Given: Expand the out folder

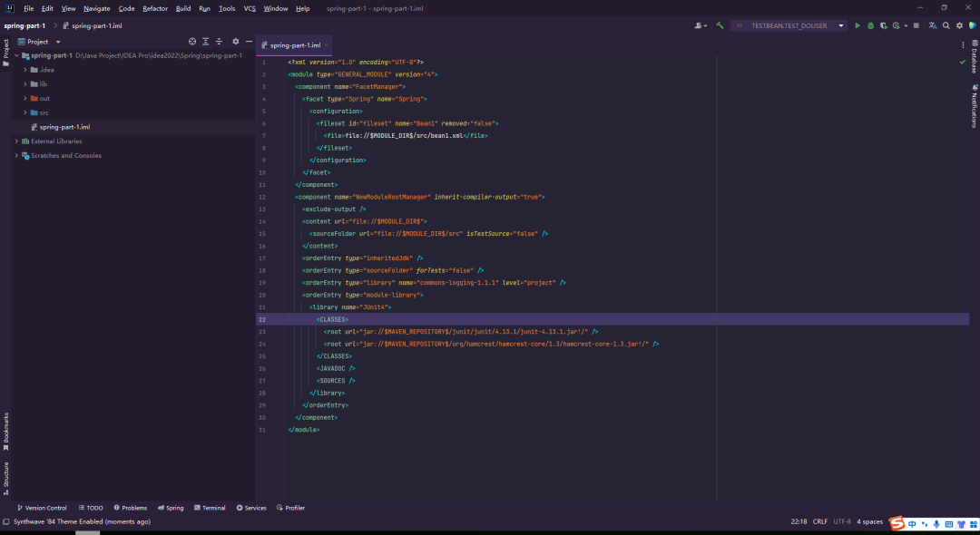Looking at the screenshot, I should [25, 99].
